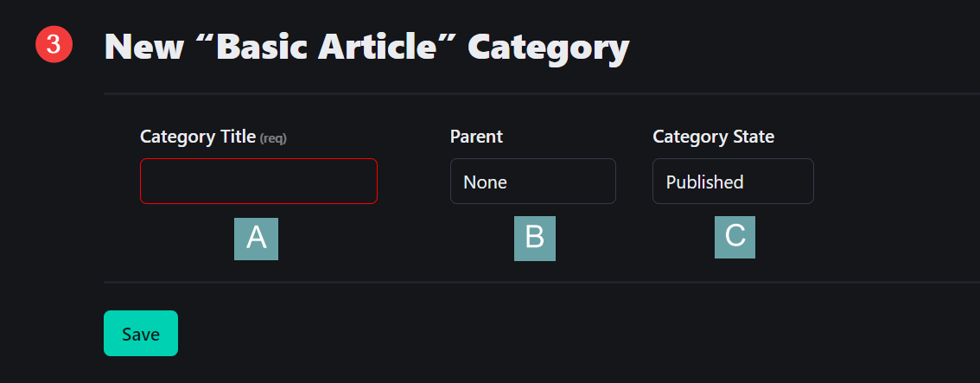Click the "Parent" field label

tap(476, 137)
